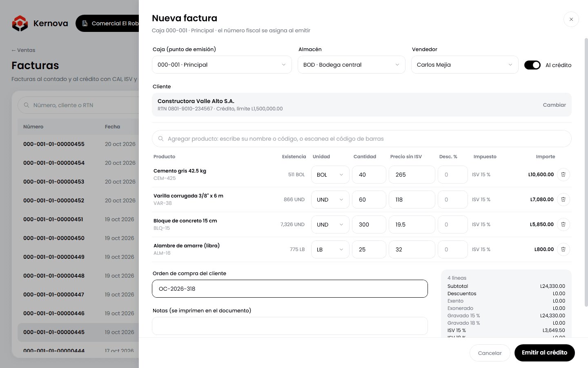Click the Fecha column header
The height and width of the screenshot is (368, 588).
[112, 127]
